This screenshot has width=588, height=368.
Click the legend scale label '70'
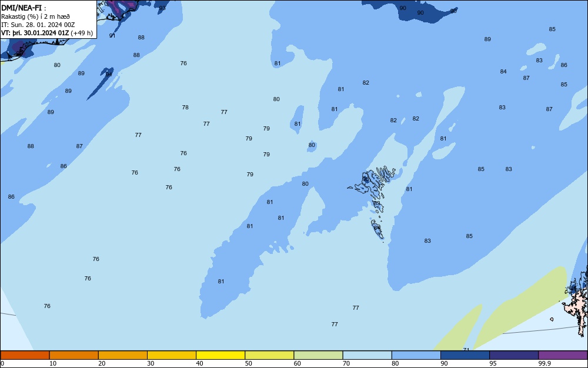pos(346,363)
